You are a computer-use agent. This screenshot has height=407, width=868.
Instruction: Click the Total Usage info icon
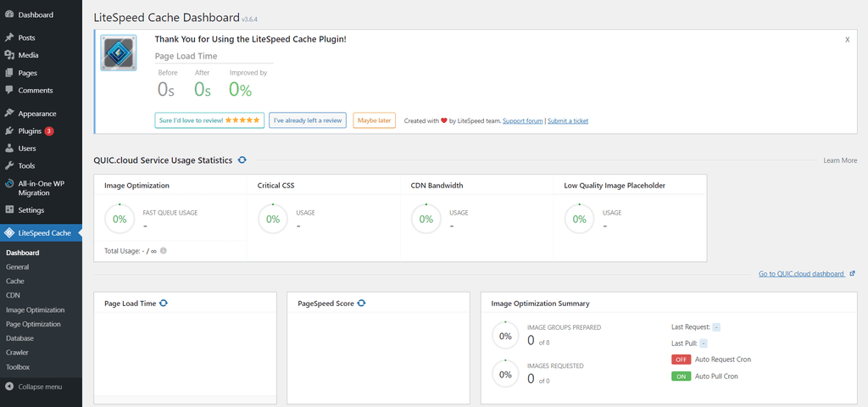(164, 251)
